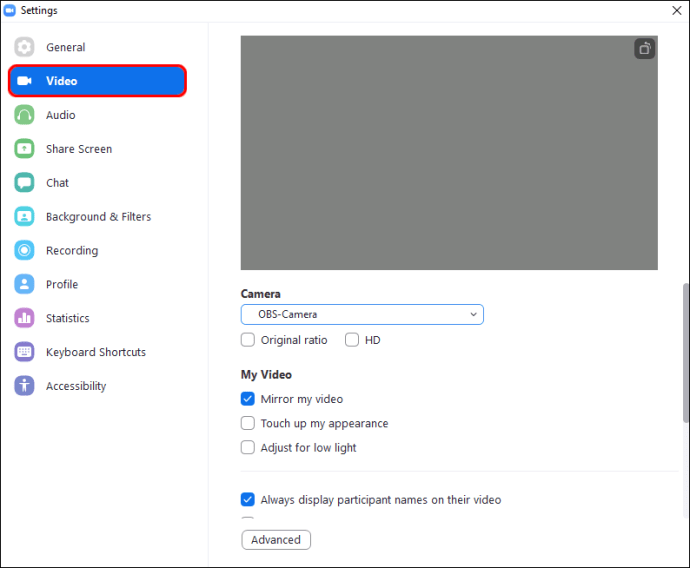Click the Chat bubble icon
This screenshot has width=690, height=568.
point(24,183)
